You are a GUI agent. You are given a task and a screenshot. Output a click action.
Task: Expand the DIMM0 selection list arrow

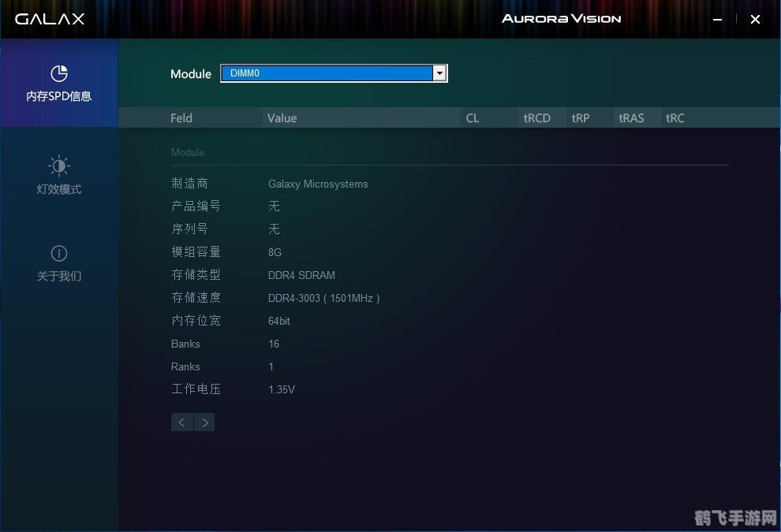[x=439, y=73]
